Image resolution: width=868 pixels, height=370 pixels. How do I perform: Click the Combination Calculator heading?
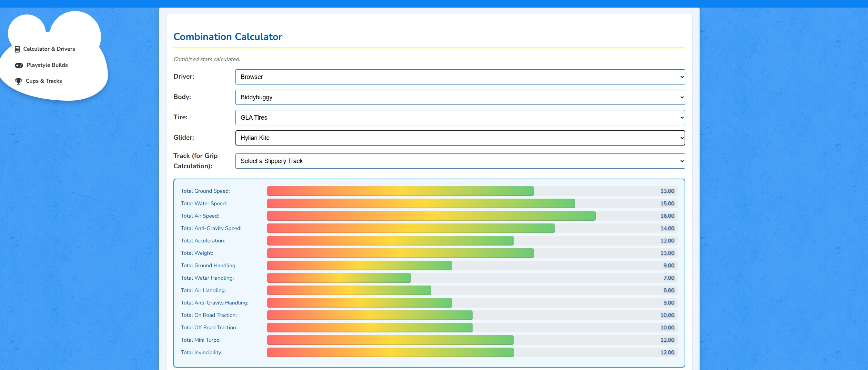[228, 37]
